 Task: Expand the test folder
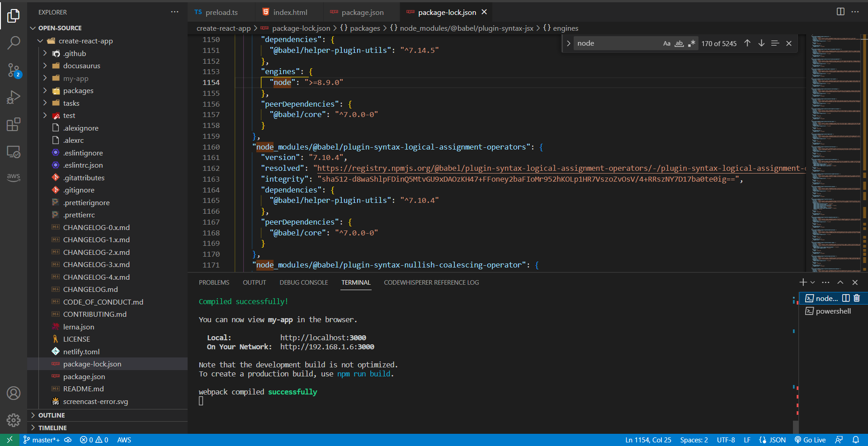45,115
